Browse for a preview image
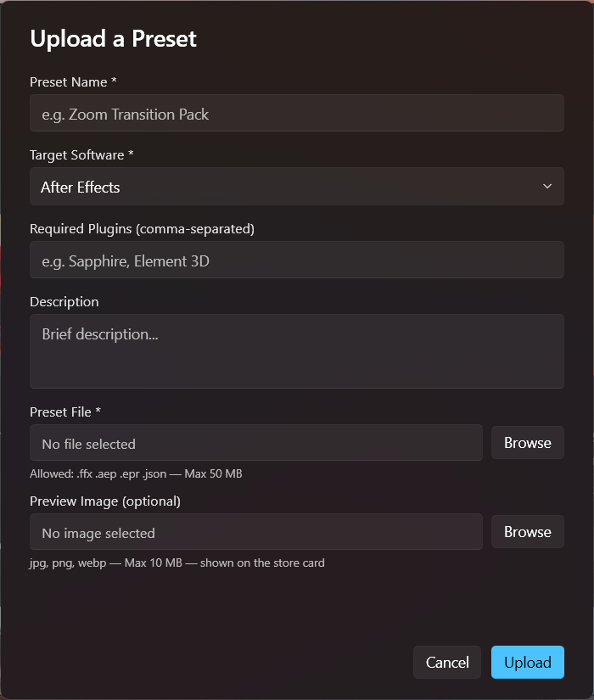This screenshot has width=594, height=700. 528,532
